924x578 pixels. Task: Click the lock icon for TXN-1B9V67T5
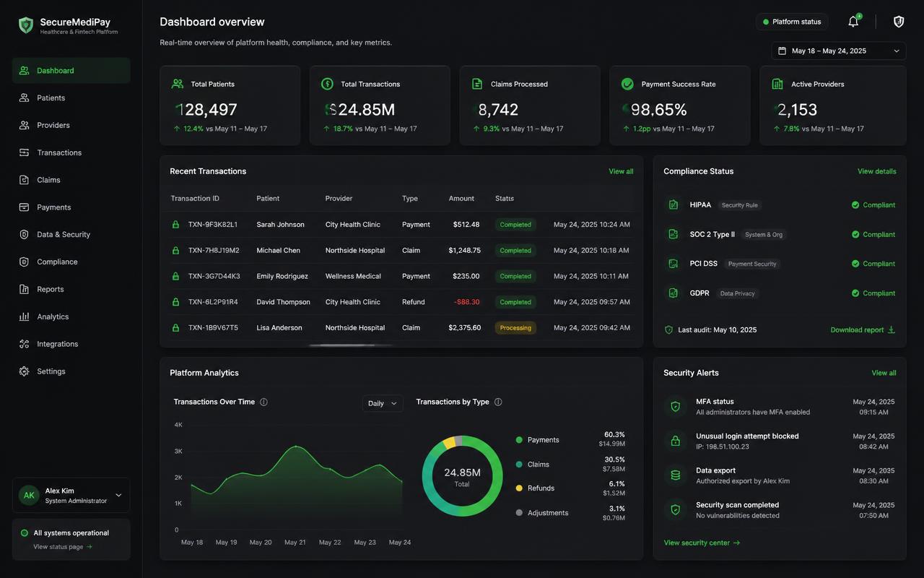tap(175, 328)
